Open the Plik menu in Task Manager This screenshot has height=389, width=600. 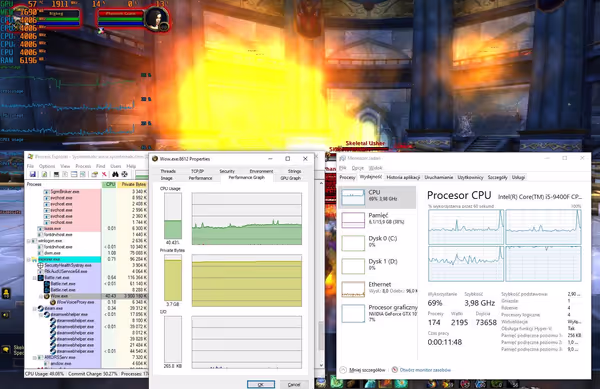tap(342, 168)
